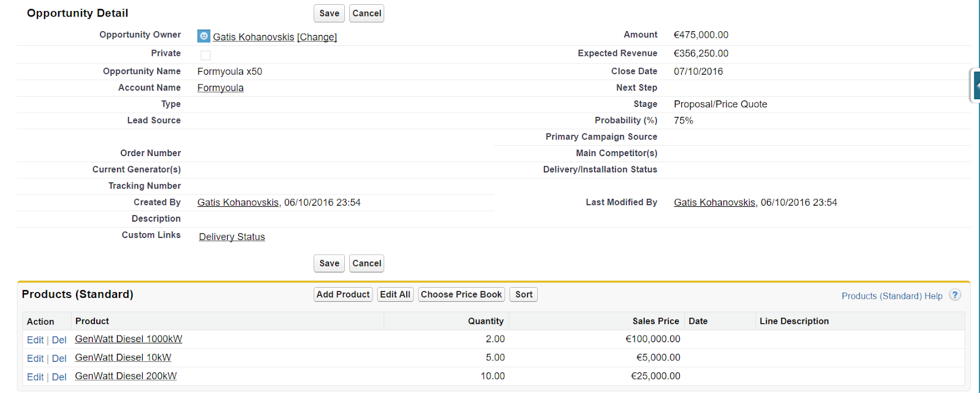Screen dimensions: 980x393
Task: Open the Delivery Status custom link
Action: coord(232,237)
